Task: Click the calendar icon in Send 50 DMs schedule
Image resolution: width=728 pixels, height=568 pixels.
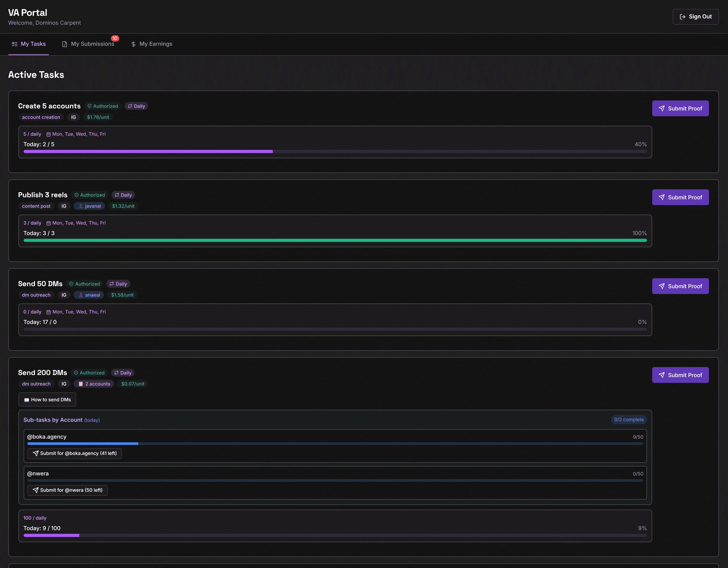Action: click(x=49, y=312)
